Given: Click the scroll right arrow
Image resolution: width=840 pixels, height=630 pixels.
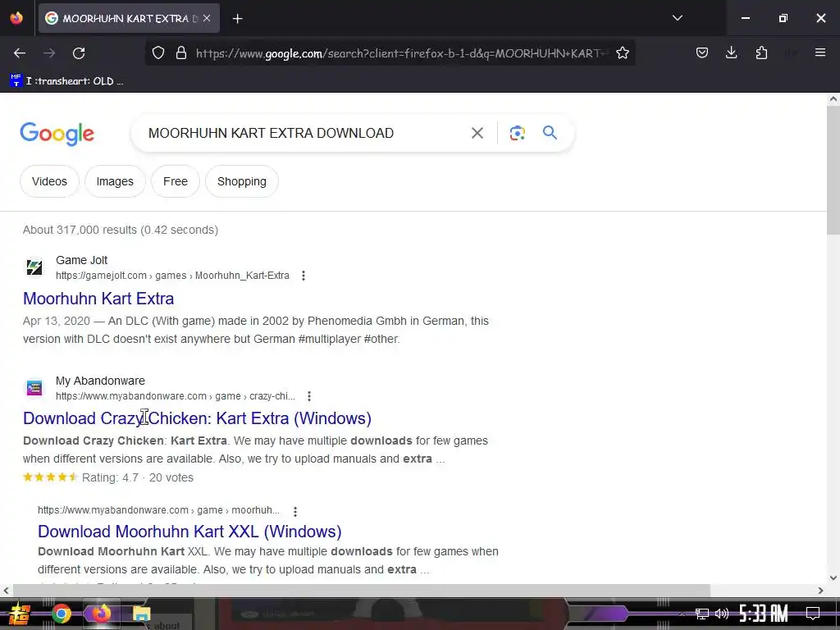Looking at the screenshot, I should (820, 591).
